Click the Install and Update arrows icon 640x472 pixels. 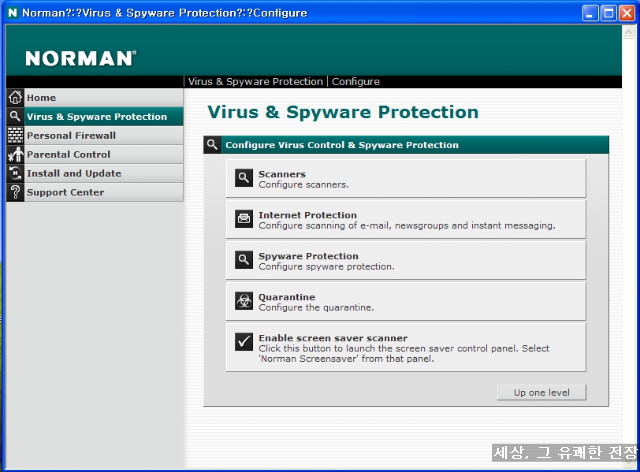tap(15, 173)
